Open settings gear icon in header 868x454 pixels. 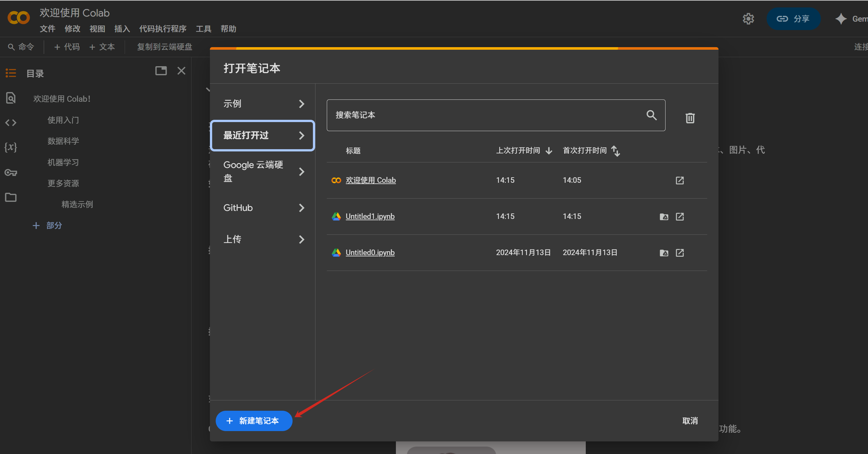click(x=748, y=19)
